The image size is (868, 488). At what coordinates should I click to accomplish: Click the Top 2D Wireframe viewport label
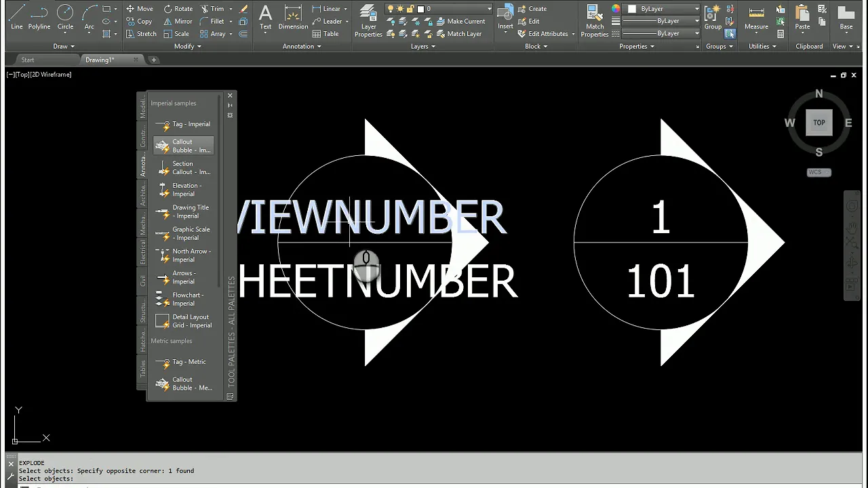coord(39,75)
